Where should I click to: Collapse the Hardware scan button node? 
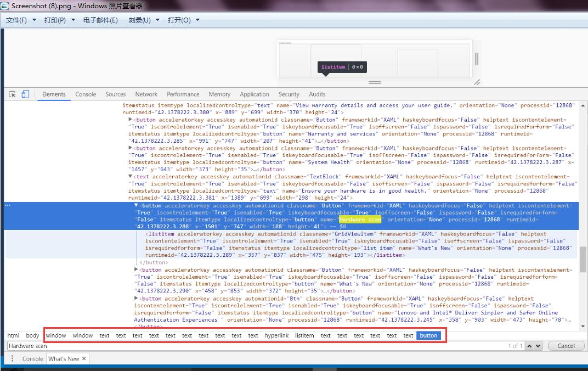click(x=136, y=205)
